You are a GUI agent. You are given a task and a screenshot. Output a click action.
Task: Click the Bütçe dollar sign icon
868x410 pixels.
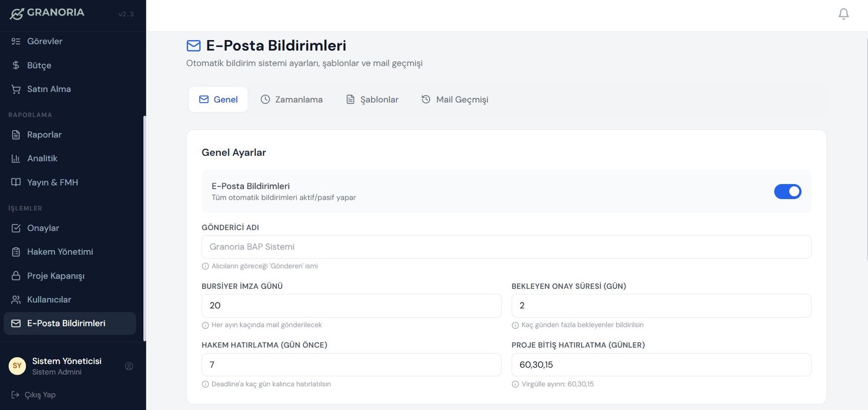(x=16, y=65)
